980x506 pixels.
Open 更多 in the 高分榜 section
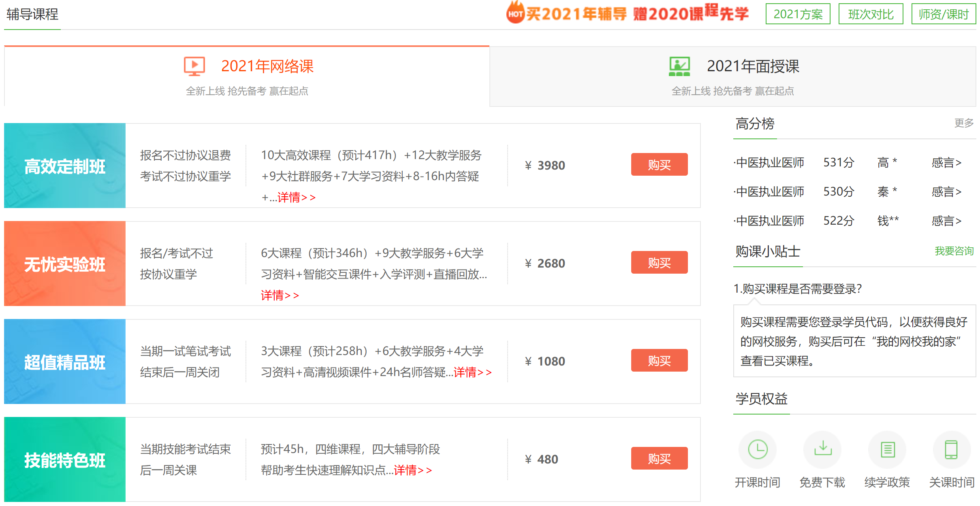pyautogui.click(x=963, y=123)
